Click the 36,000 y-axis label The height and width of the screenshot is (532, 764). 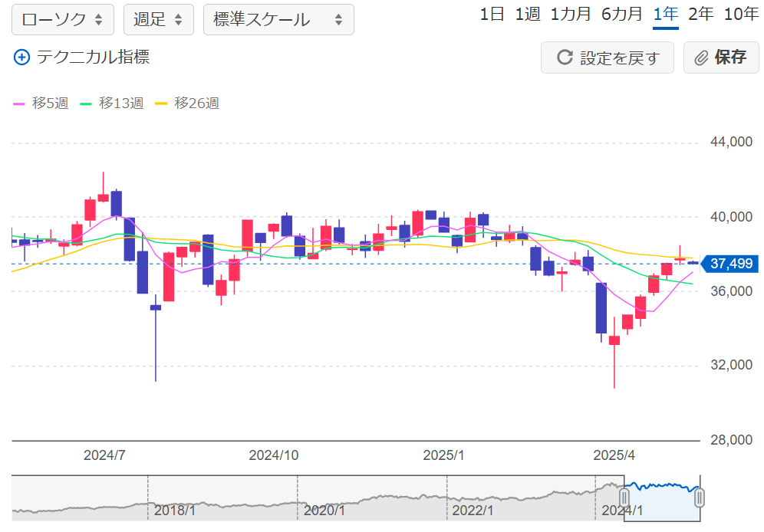731,291
